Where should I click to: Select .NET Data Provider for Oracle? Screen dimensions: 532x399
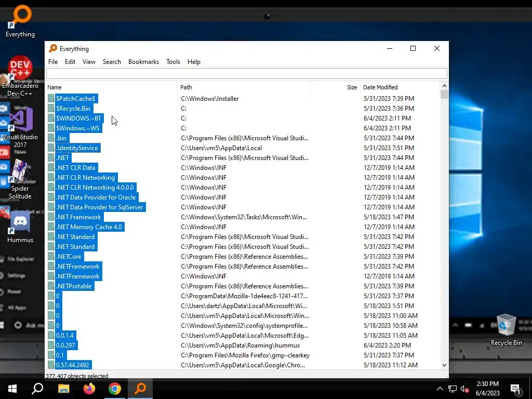(96, 197)
